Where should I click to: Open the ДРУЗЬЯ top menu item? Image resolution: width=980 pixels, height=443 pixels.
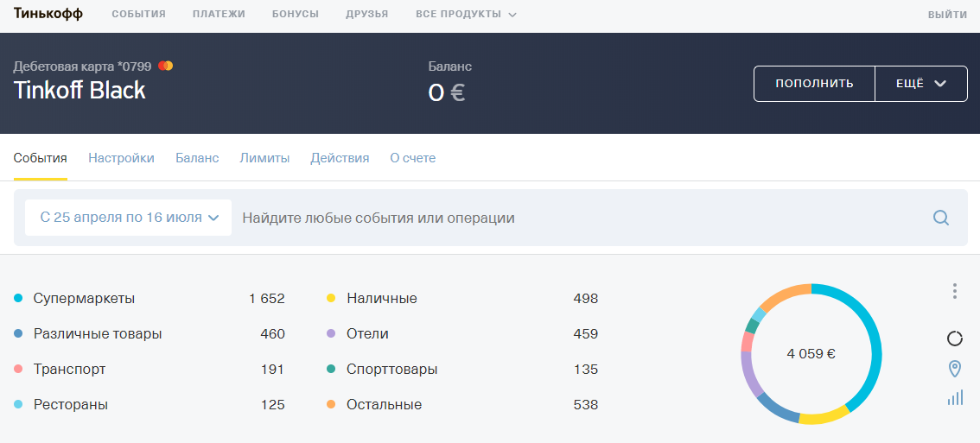[x=367, y=15]
